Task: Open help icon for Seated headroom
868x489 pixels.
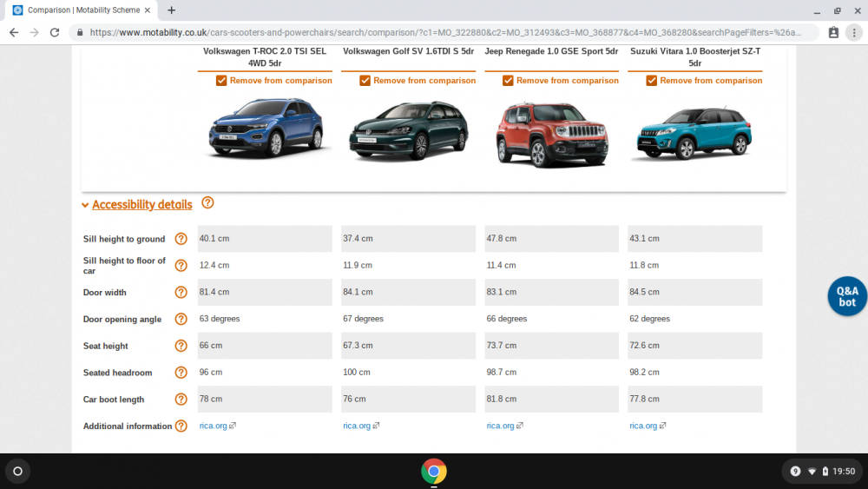Action: click(x=181, y=372)
